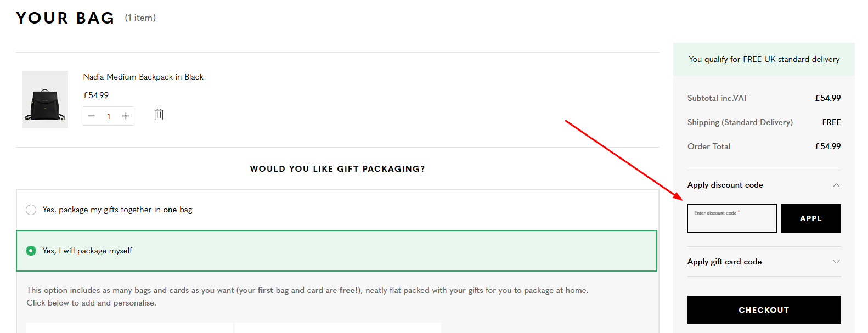
Task: Click the YOUR BAG page title
Action: (64, 18)
